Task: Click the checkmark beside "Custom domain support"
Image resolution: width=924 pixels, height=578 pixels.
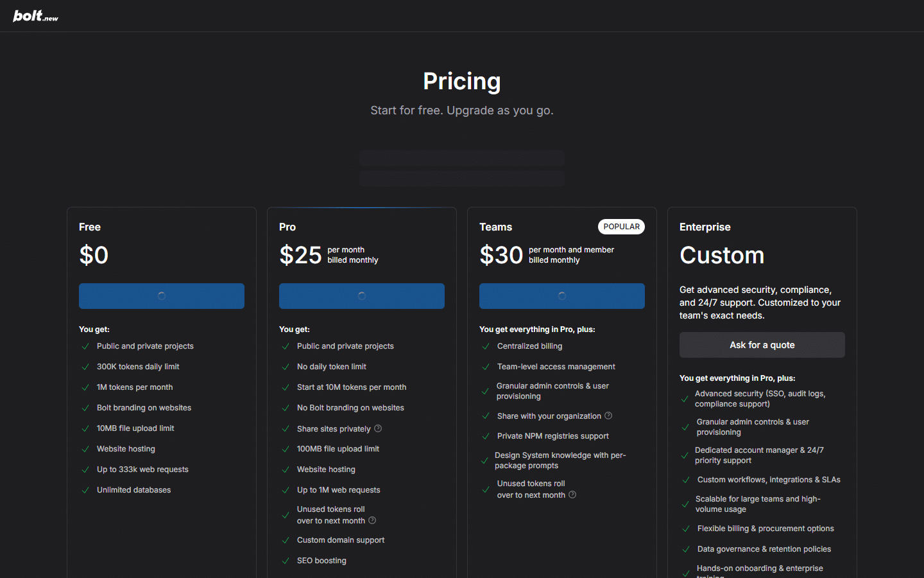Action: click(x=286, y=539)
